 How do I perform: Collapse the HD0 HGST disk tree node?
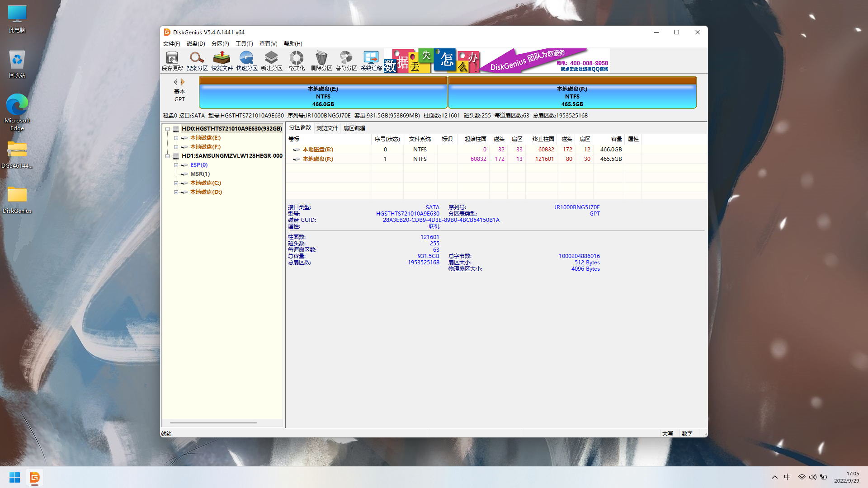(x=168, y=129)
